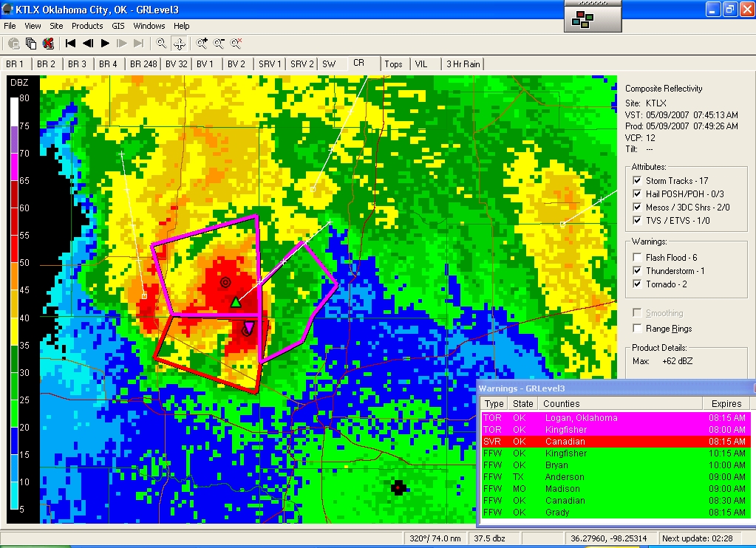Viewport: 756px width, 548px height.
Task: Toggle Storm Tracks - 17 checkbox
Action: click(x=638, y=181)
